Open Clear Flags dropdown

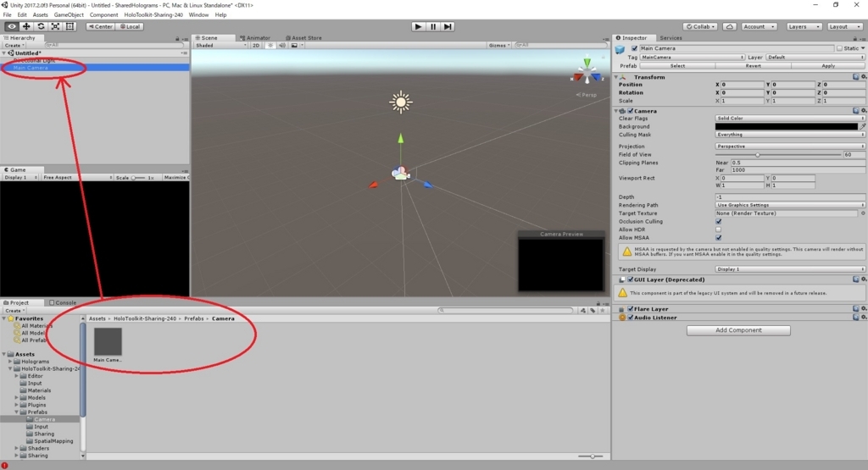point(790,119)
